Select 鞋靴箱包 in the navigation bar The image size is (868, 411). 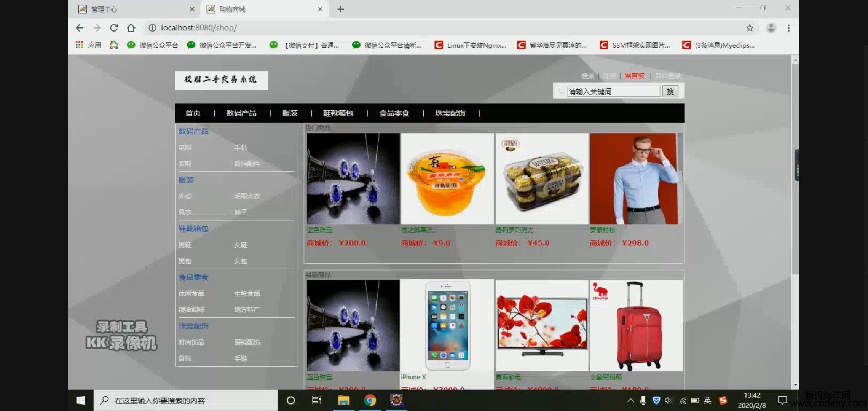point(338,113)
